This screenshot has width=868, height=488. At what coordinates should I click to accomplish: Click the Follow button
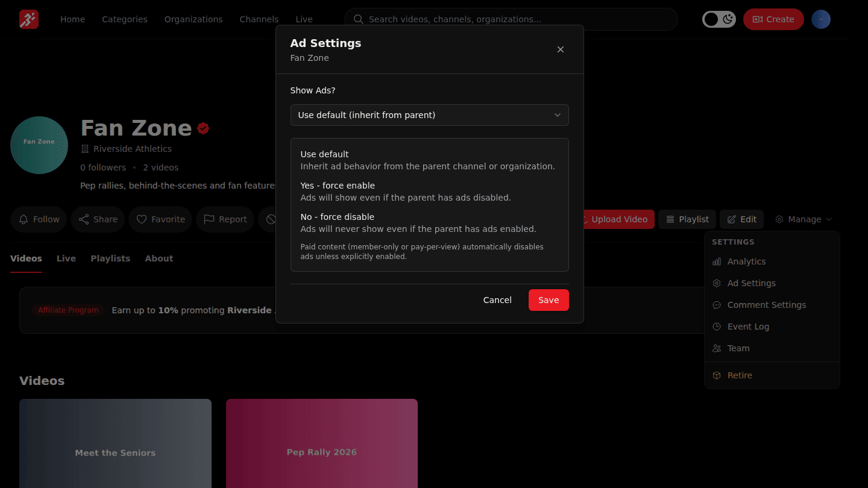coord(39,219)
